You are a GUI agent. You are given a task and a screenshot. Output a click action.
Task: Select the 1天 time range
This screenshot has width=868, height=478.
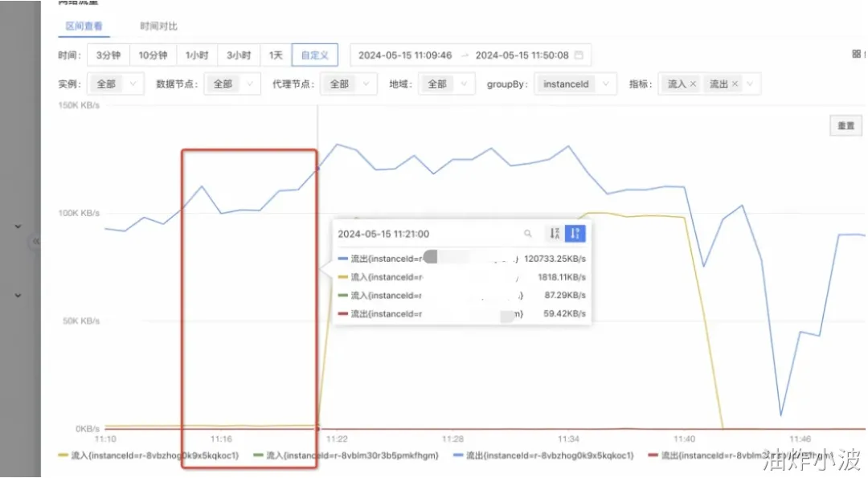click(x=276, y=55)
